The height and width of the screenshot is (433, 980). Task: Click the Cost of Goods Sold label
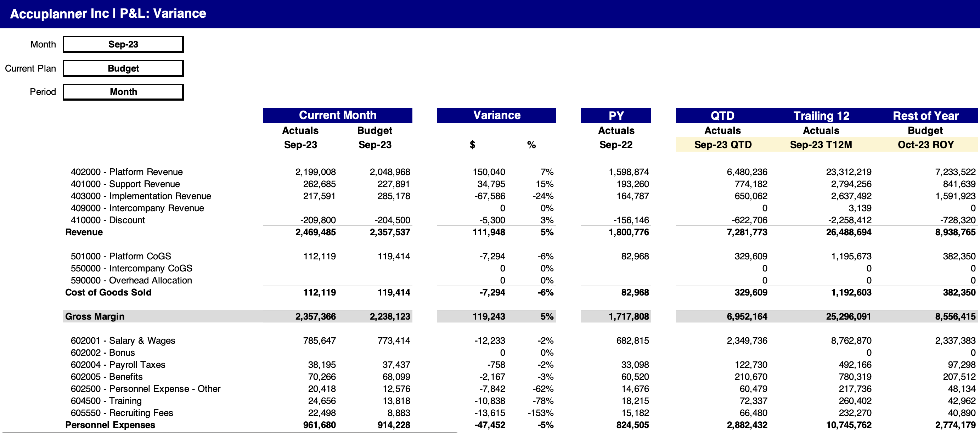pyautogui.click(x=108, y=293)
